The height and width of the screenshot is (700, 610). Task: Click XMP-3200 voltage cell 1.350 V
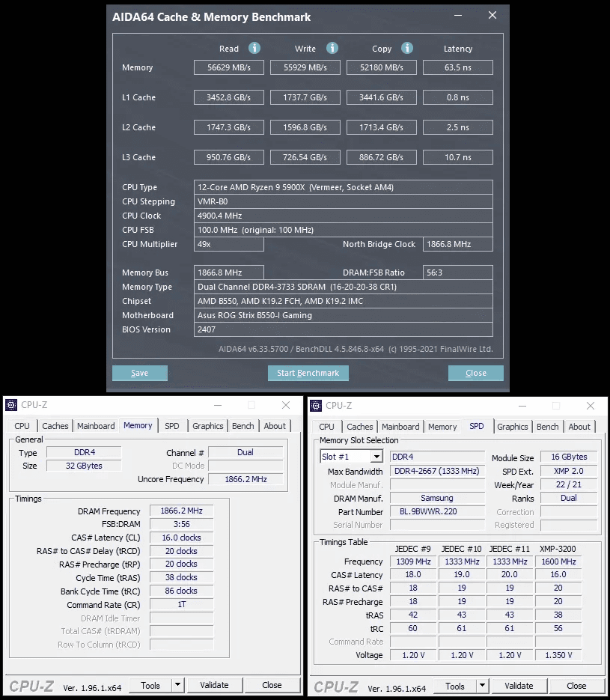pyautogui.click(x=558, y=655)
